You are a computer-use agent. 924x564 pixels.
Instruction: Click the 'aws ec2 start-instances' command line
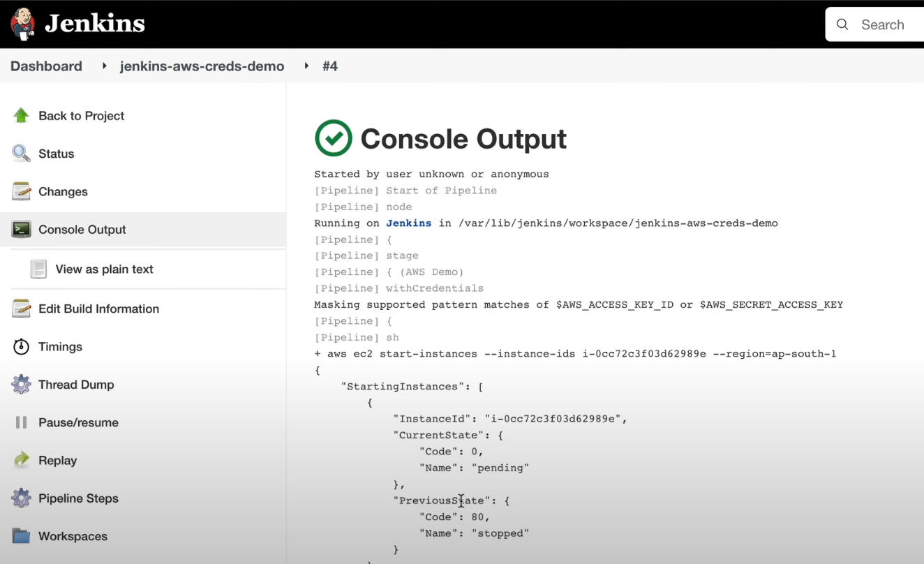point(576,354)
